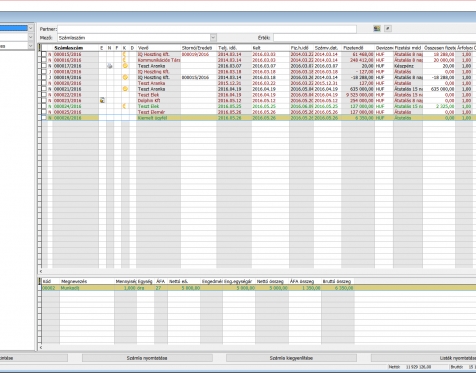
Task: Tick the checkbox for invoice 000018/2016
Action: (44, 72)
